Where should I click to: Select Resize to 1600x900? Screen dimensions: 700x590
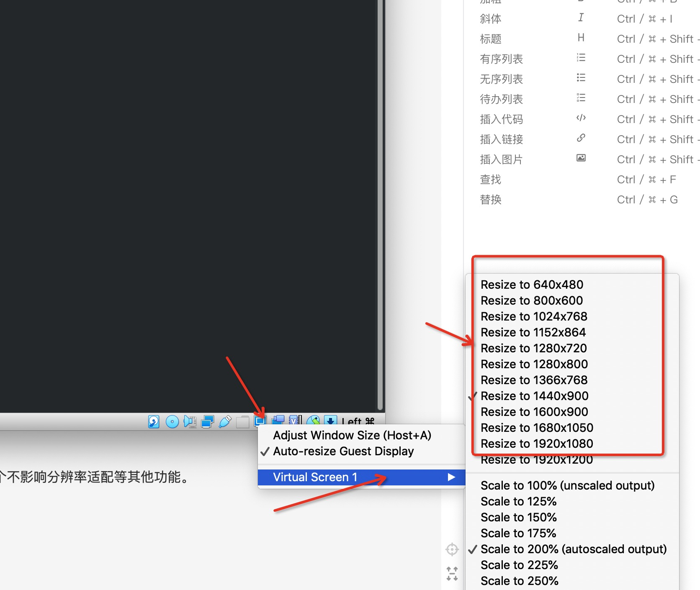(572, 412)
